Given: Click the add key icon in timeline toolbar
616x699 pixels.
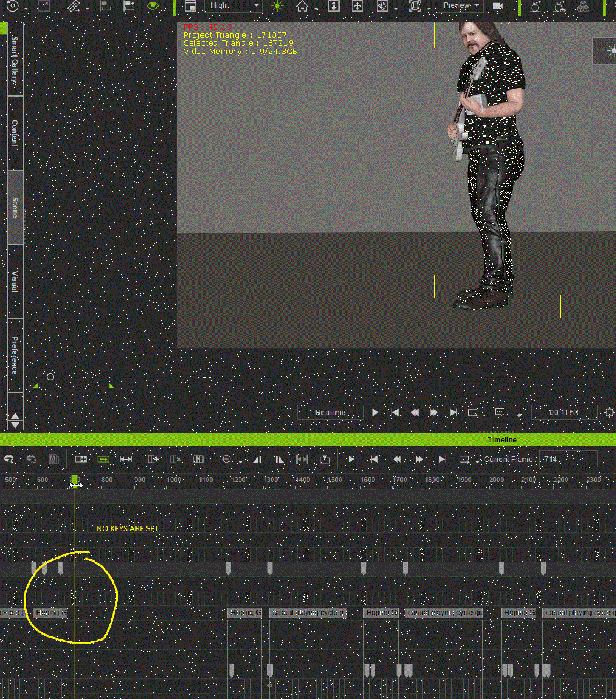Looking at the screenshot, I should pos(153,460).
